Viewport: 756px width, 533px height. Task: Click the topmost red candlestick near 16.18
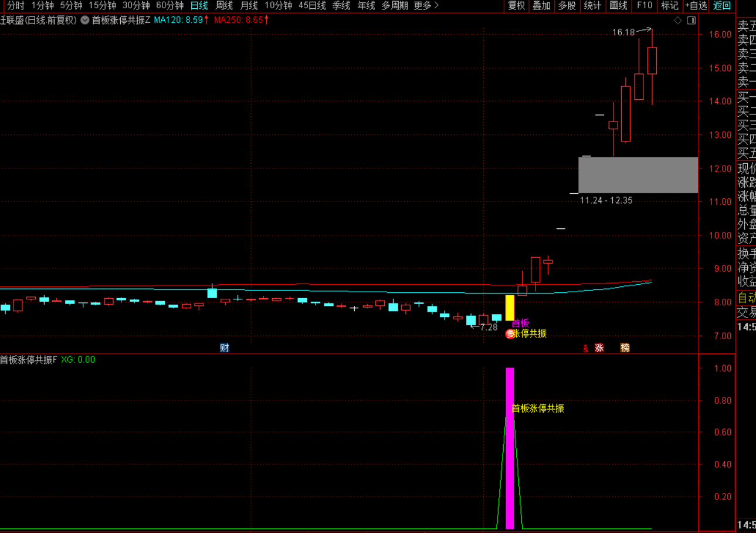(652, 60)
